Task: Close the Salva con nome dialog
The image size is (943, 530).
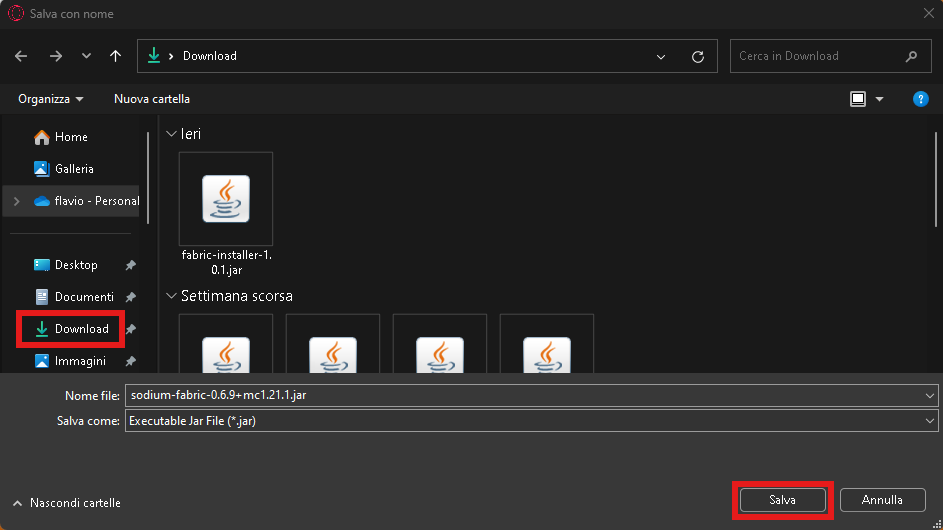Action: 929,13
